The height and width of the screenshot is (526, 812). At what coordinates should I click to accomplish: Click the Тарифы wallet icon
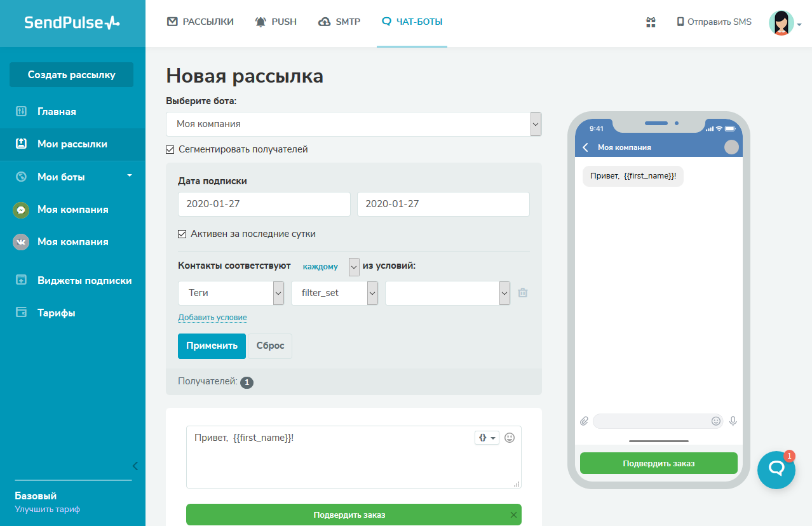point(21,313)
